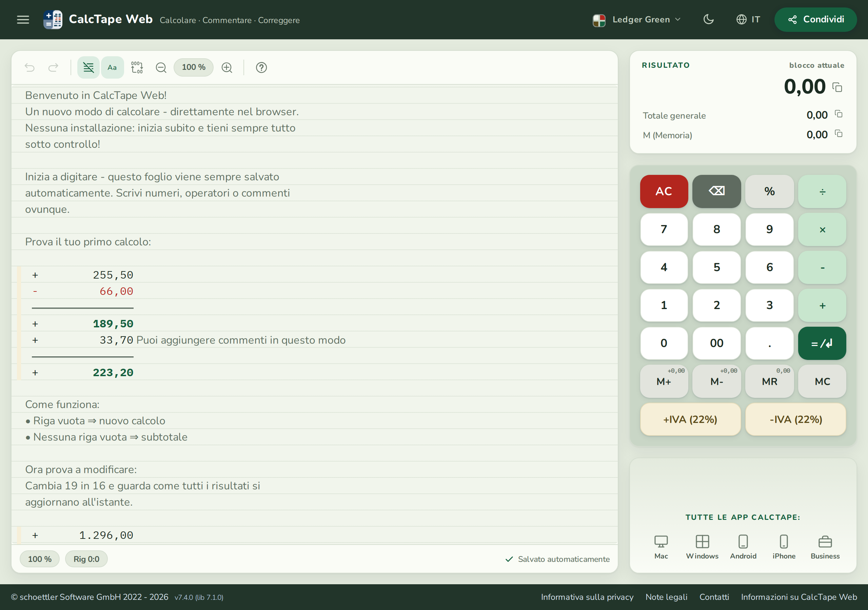The height and width of the screenshot is (610, 868).
Task: Zoom in with the plus magnifier
Action: (227, 67)
